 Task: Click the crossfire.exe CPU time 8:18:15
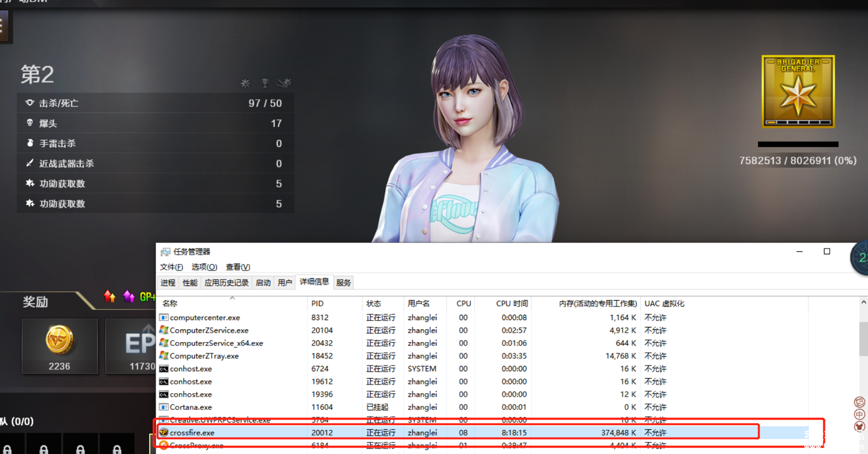[x=514, y=432]
